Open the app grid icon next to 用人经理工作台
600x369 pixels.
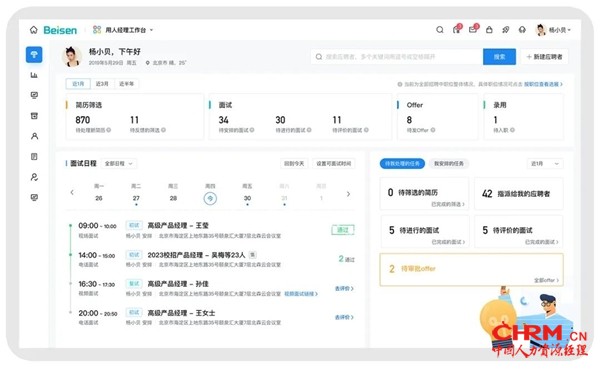pyautogui.click(x=97, y=29)
